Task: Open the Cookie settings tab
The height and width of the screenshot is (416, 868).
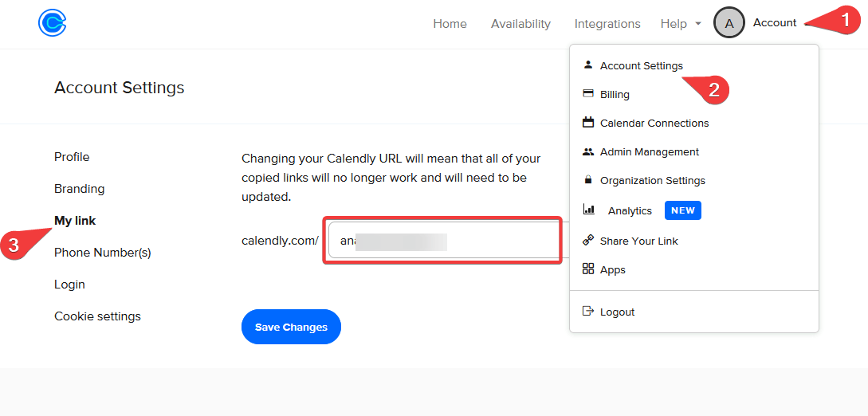Action: (x=97, y=316)
